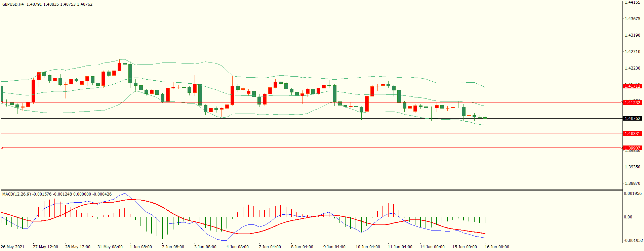This screenshot has width=644, height=251.
Task: Click the 9 Jun 04:00 time label
Action: (334, 247)
